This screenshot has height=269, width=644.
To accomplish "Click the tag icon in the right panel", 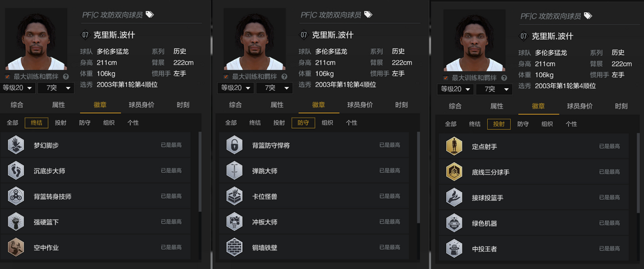I will (x=588, y=16).
